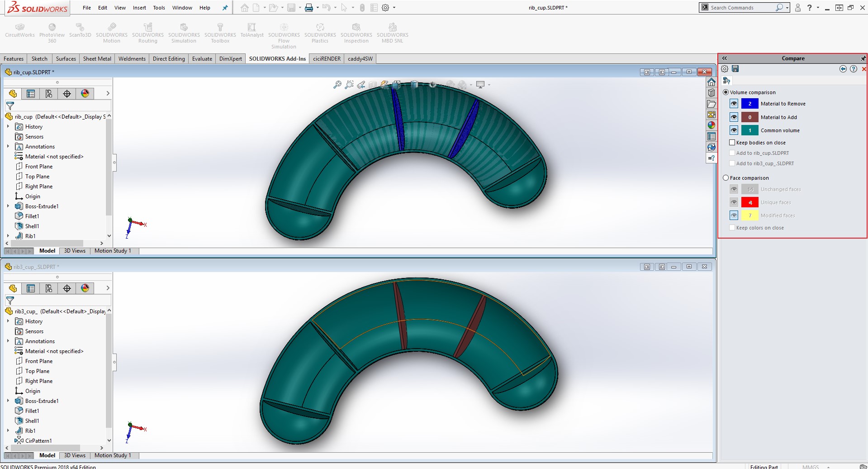Viewport: 868px width, 469px height.
Task: Expand Annotations in rib3_cup tree
Action: (8, 341)
